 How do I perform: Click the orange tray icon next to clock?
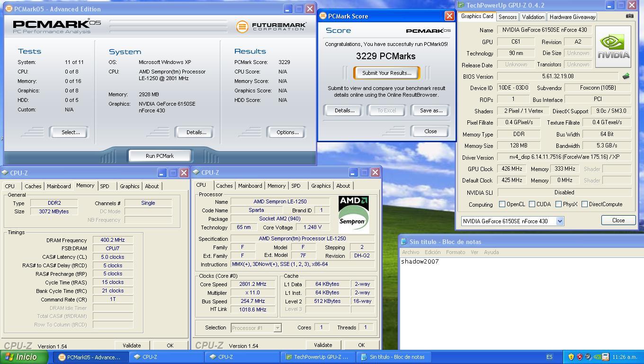point(605,357)
